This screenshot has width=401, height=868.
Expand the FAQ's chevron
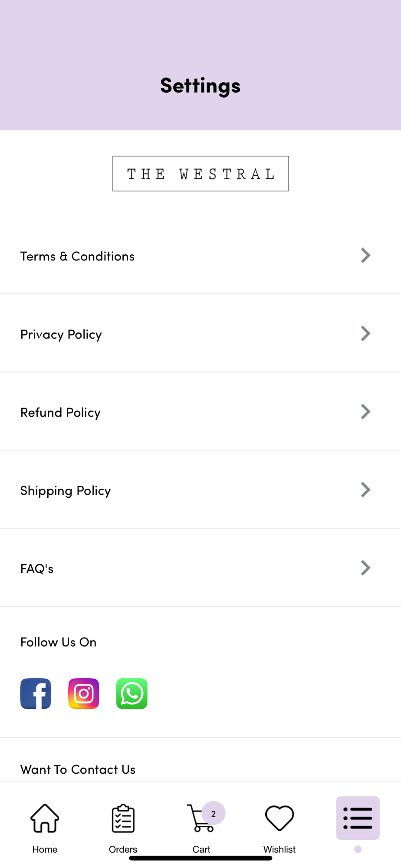tap(365, 568)
